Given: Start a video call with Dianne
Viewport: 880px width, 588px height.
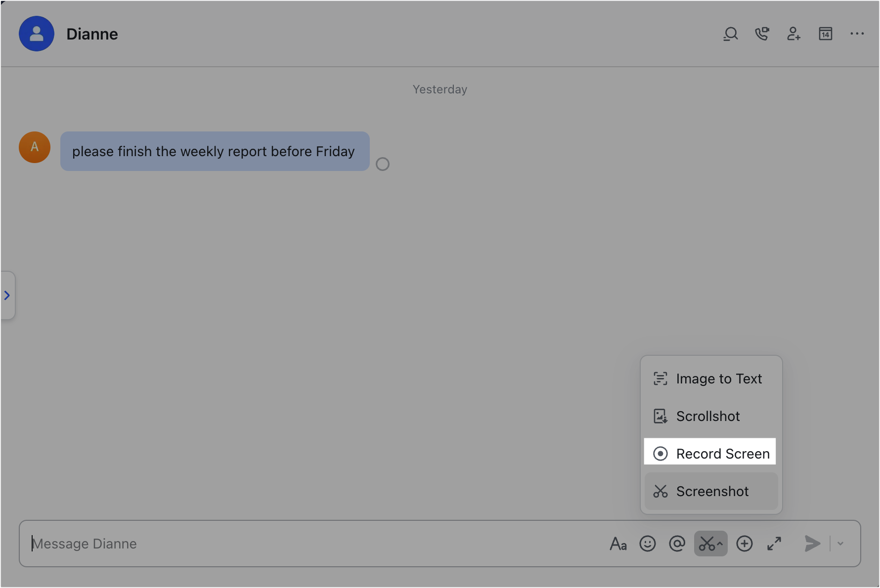Looking at the screenshot, I should pos(762,34).
